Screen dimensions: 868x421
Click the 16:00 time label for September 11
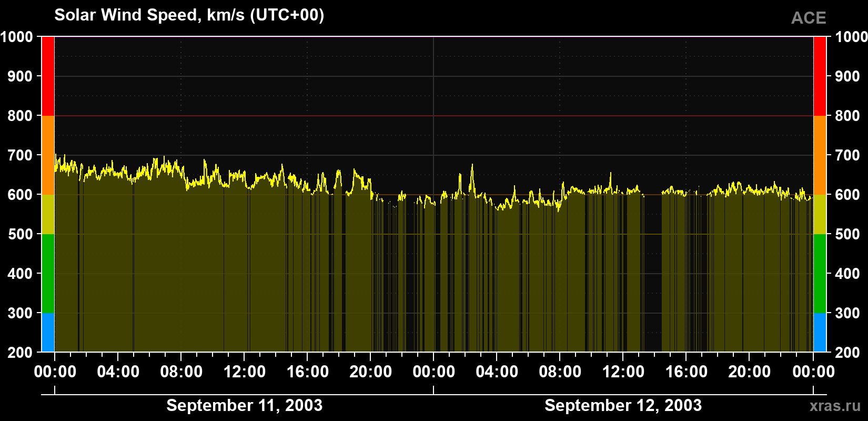click(307, 372)
